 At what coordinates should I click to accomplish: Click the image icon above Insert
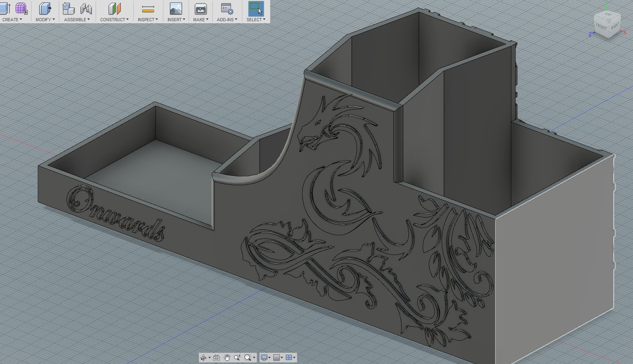(x=176, y=8)
